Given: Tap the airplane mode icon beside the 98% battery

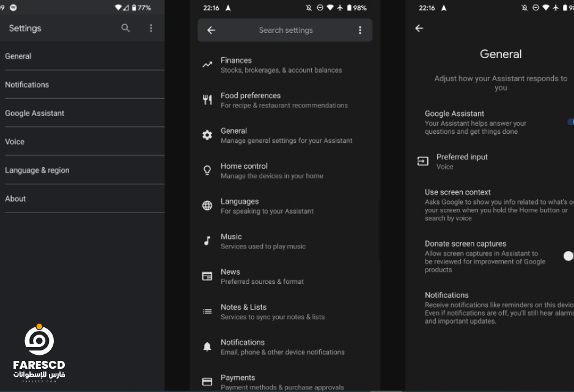Looking at the screenshot, I should point(340,7).
